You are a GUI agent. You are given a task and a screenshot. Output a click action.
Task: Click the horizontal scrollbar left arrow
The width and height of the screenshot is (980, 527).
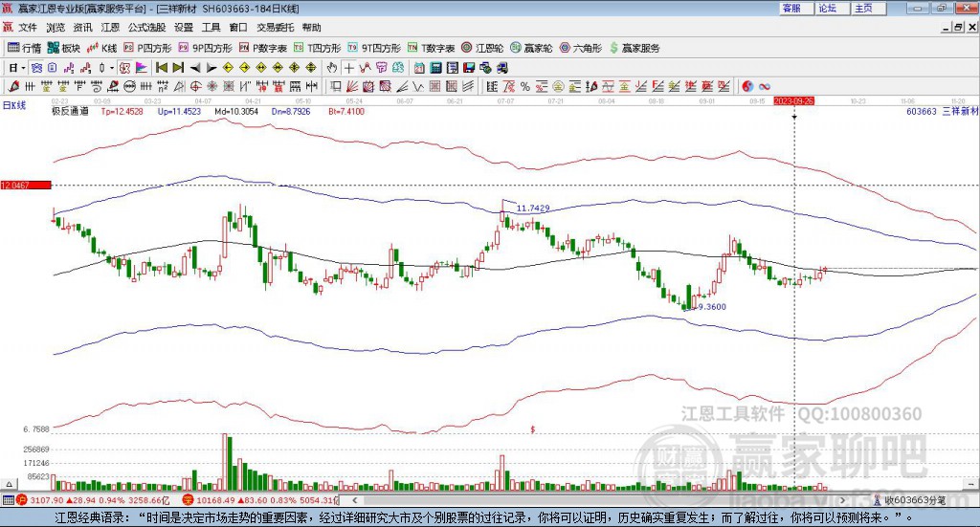[x=354, y=500]
